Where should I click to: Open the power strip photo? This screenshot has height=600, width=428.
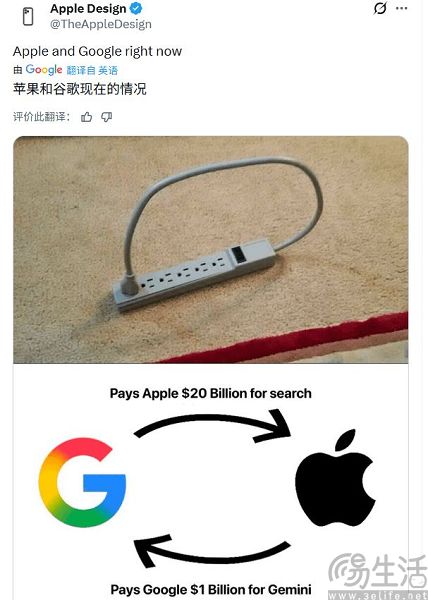[x=211, y=249]
